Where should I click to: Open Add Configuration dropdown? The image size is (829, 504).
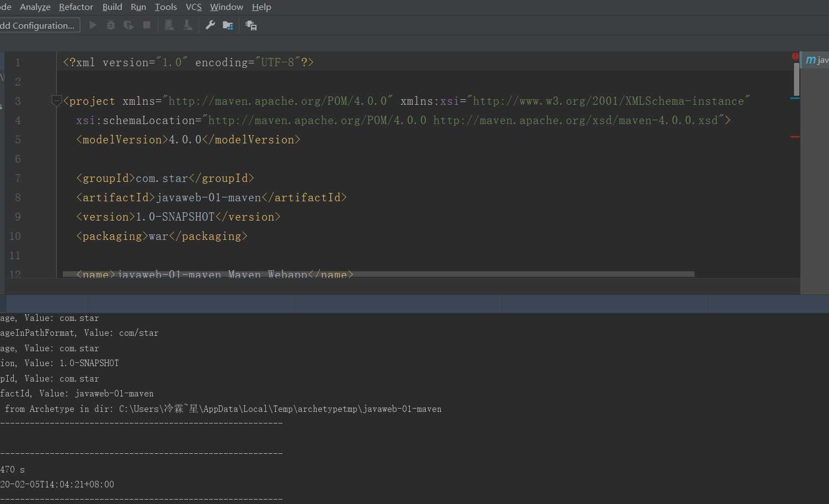click(x=40, y=25)
